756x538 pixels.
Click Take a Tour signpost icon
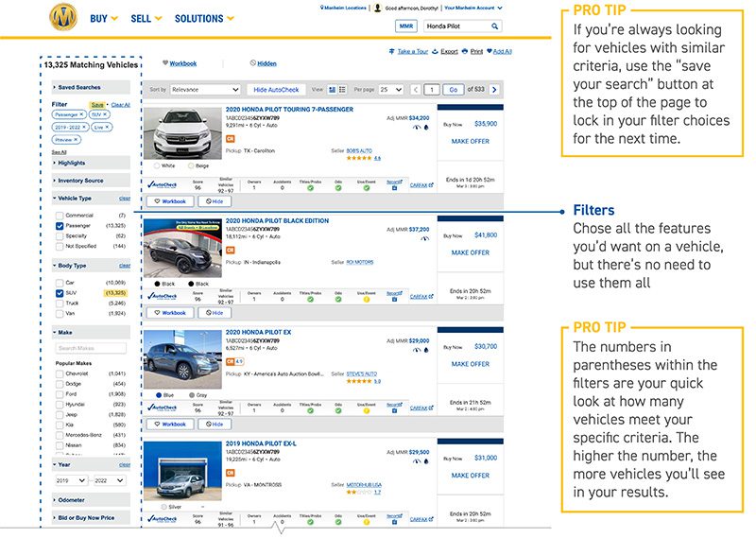pos(391,51)
